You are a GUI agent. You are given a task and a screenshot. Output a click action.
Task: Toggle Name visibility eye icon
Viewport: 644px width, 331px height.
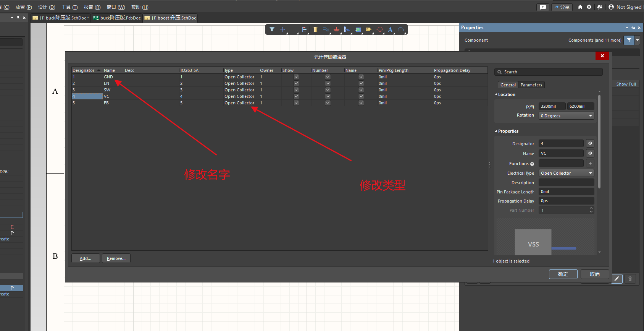(590, 153)
